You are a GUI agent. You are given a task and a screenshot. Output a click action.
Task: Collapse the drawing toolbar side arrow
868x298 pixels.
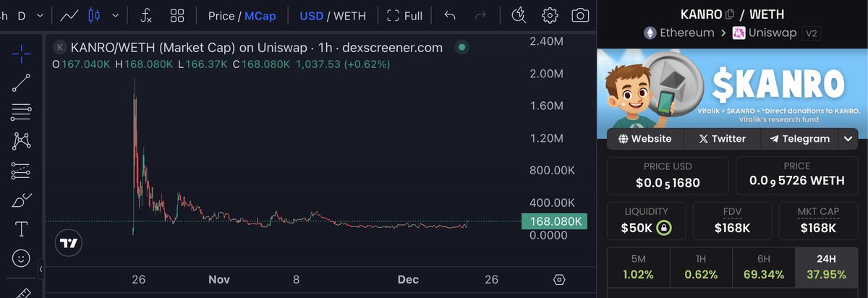click(x=41, y=269)
